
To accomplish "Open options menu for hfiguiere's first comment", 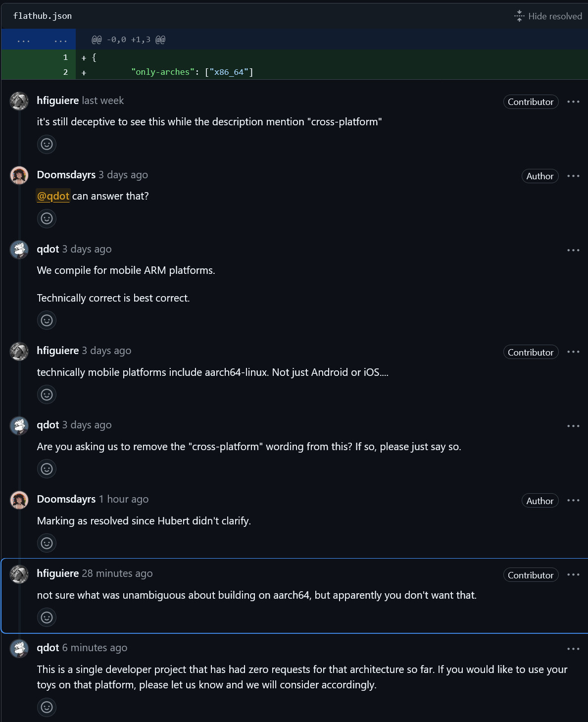I will pyautogui.click(x=573, y=102).
